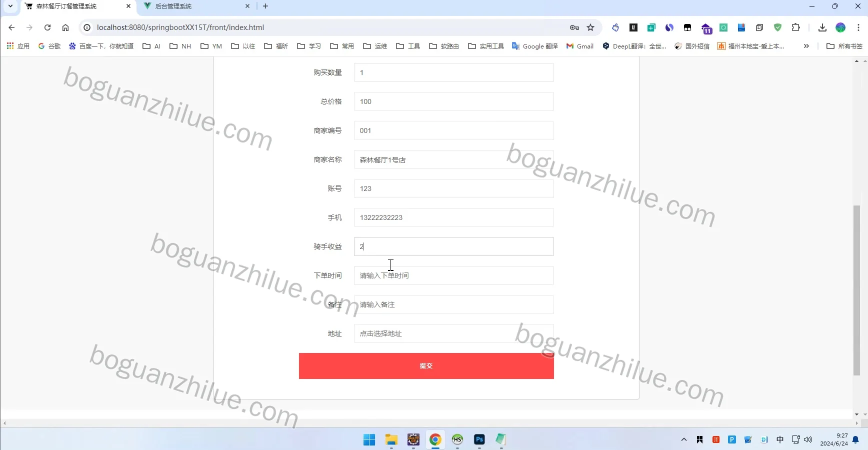This screenshot has height=450, width=868.
Task: Reload the current page
Action: [47, 27]
